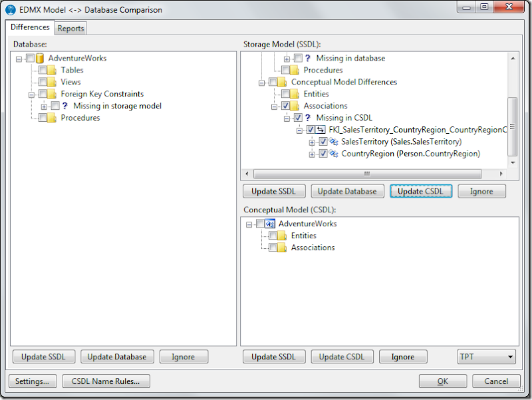
Task: Click the question mark icon beside Missing in storage model
Action: point(65,106)
